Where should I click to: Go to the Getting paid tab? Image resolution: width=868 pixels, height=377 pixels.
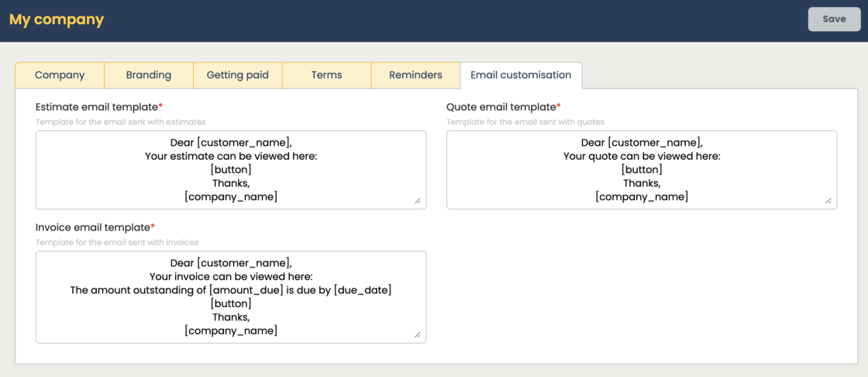click(237, 75)
